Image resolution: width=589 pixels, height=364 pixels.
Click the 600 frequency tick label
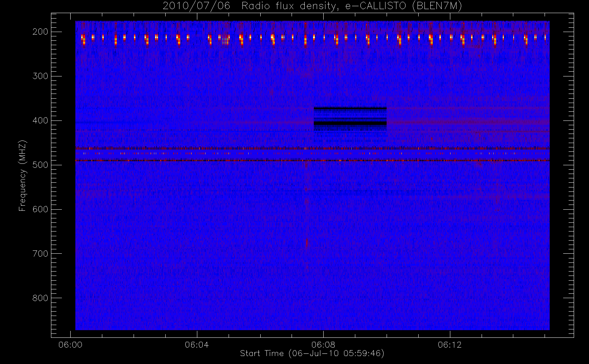click(40, 209)
